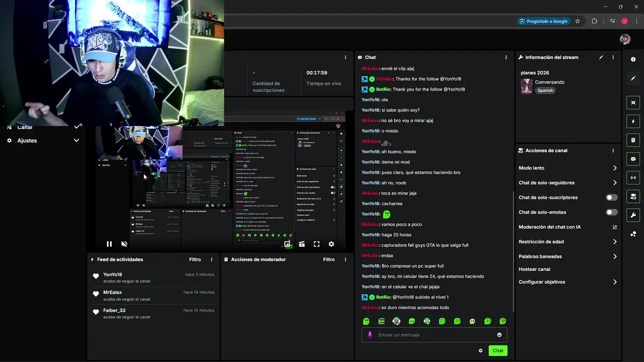The image size is (644, 362).
Task: Expand Palabras baneadas settings
Action: point(615,256)
